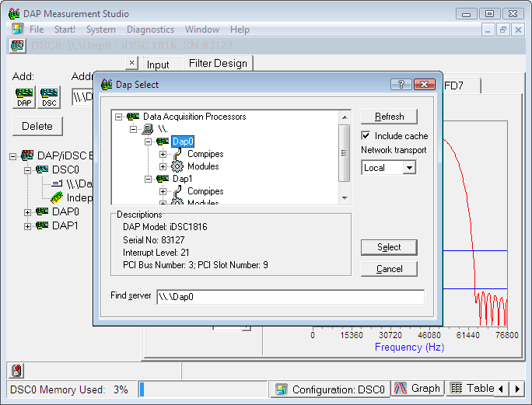Click the tree scrollbar down arrow
Screen dimensions: 532x405
point(345,197)
